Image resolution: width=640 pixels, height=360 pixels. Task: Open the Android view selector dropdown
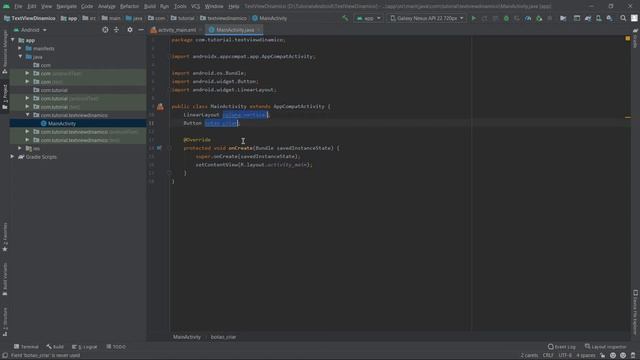pyautogui.click(x=30, y=30)
